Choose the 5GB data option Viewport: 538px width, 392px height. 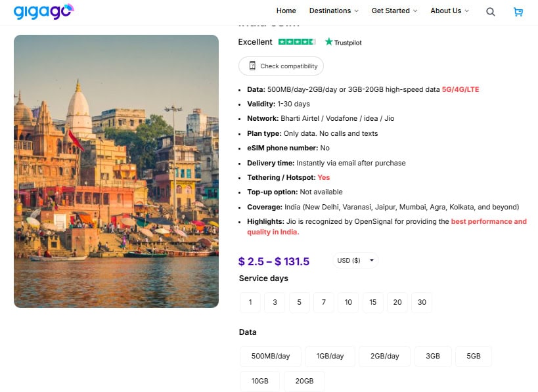pos(473,356)
